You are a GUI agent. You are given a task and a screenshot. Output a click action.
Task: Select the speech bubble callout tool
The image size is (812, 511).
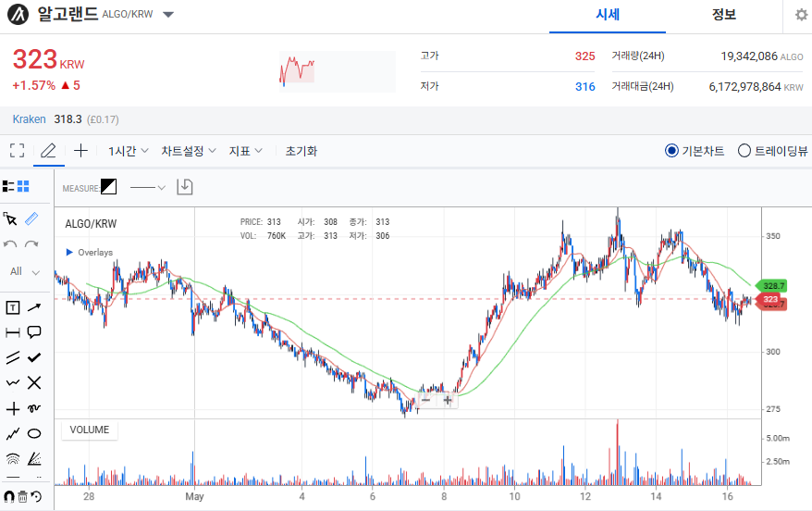click(x=34, y=332)
